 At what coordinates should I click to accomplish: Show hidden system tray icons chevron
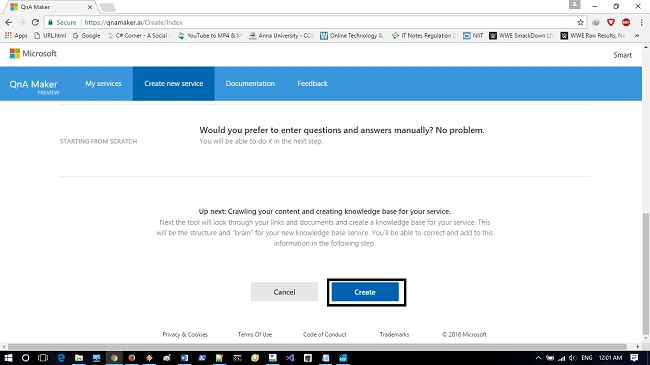(538, 358)
